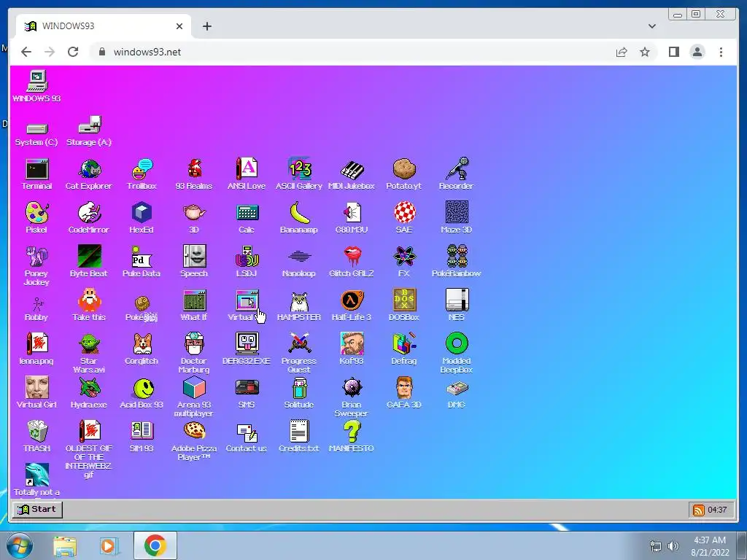Image resolution: width=747 pixels, height=560 pixels.
Task: Launch the Calc calculator icon
Action: 247,213
